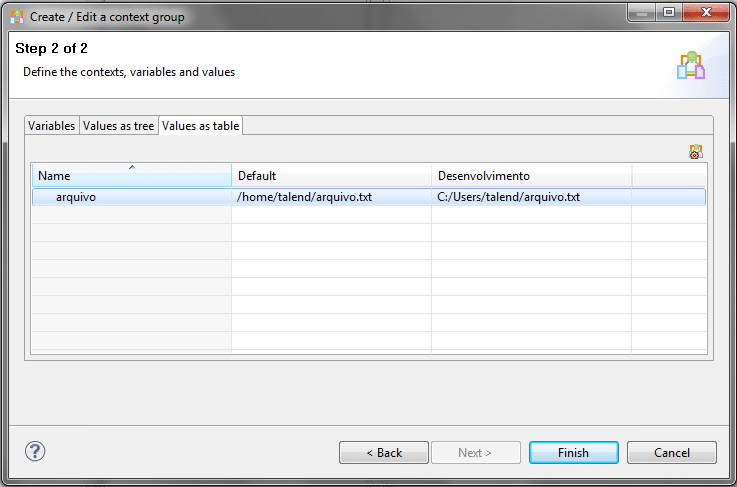Click the help question mark icon
Viewport: 737px width, 487px height.
pyautogui.click(x=35, y=452)
